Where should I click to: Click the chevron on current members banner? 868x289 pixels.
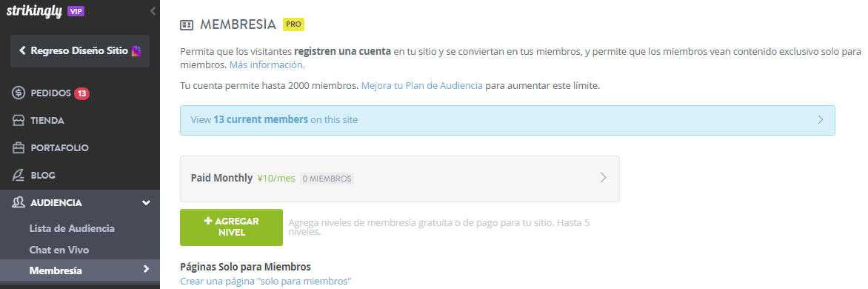pos(821,119)
